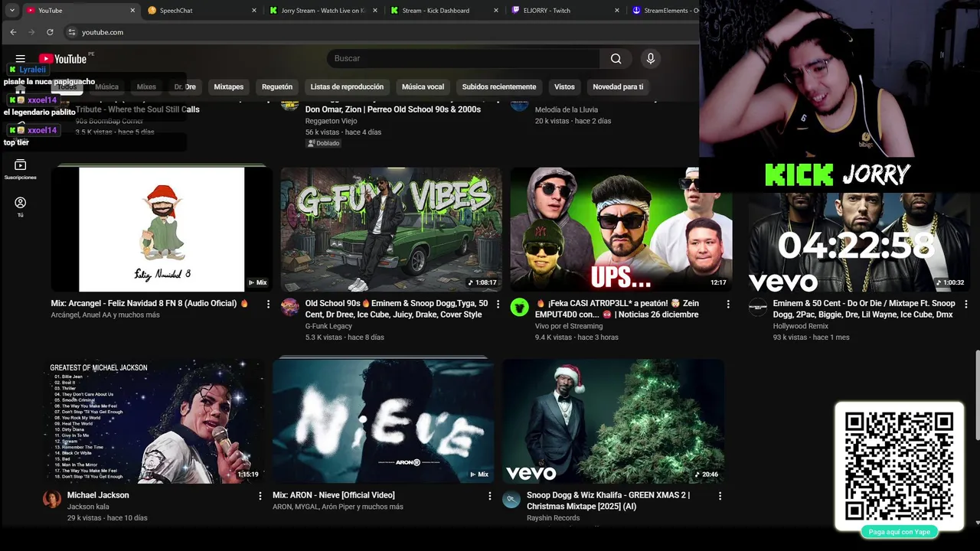Select the Mixtapes filter chip
980x551 pixels.
228,86
